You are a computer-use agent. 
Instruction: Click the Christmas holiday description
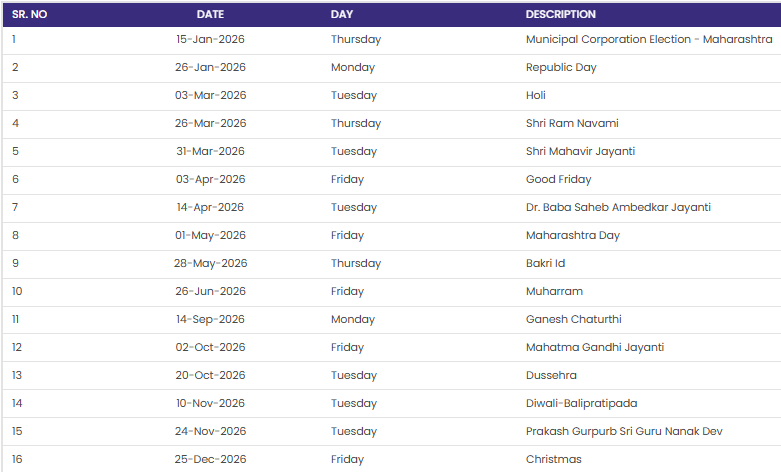coord(553,459)
